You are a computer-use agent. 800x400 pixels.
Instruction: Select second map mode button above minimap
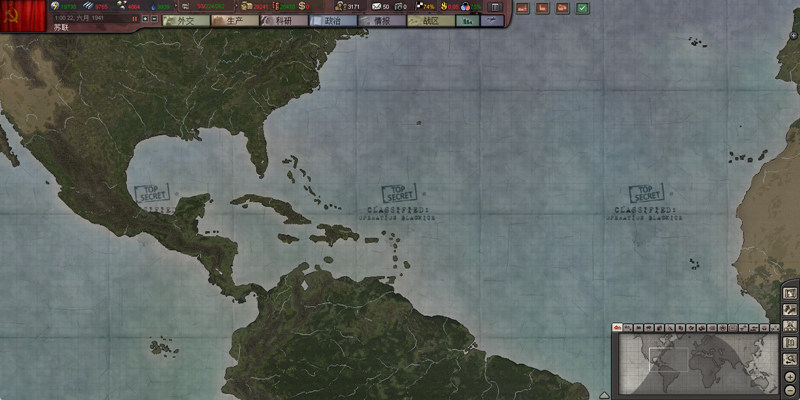pos(628,328)
